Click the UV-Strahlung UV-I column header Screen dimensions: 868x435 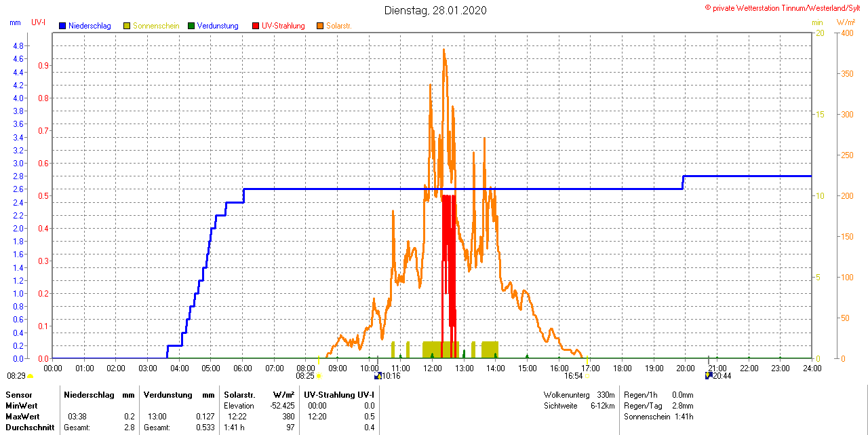(339, 395)
